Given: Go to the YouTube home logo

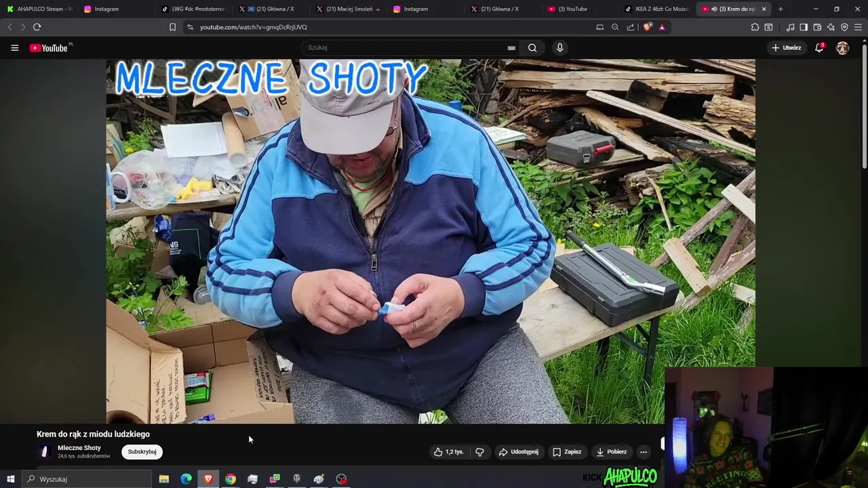Looking at the screenshot, I should (x=49, y=47).
